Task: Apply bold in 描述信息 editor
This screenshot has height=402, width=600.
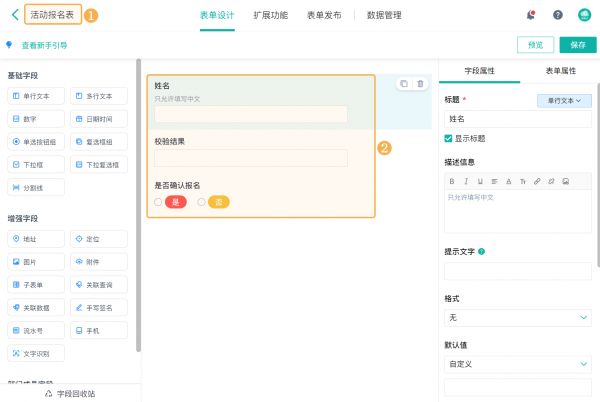Action: click(452, 181)
